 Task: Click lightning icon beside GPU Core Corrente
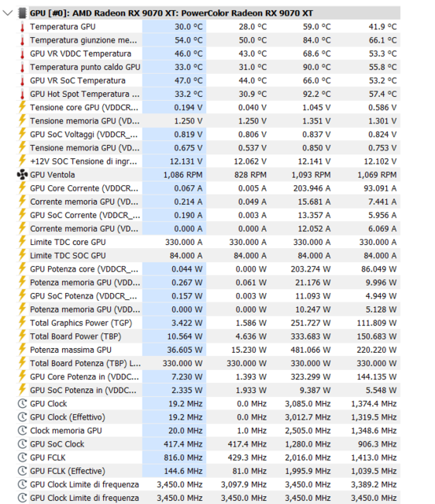coord(22,187)
